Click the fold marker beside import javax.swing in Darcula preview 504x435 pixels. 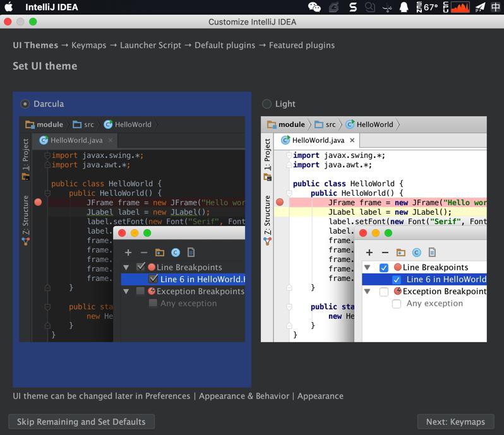(47, 155)
